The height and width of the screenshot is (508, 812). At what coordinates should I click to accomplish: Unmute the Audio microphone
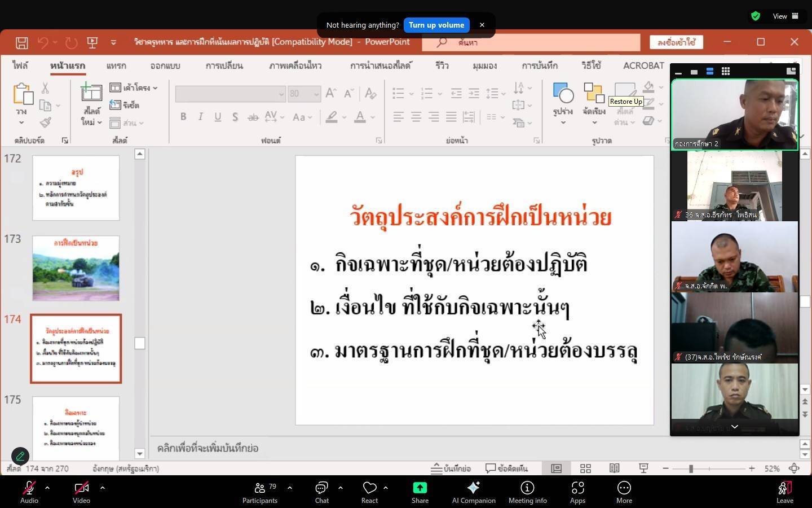pyautogui.click(x=29, y=492)
